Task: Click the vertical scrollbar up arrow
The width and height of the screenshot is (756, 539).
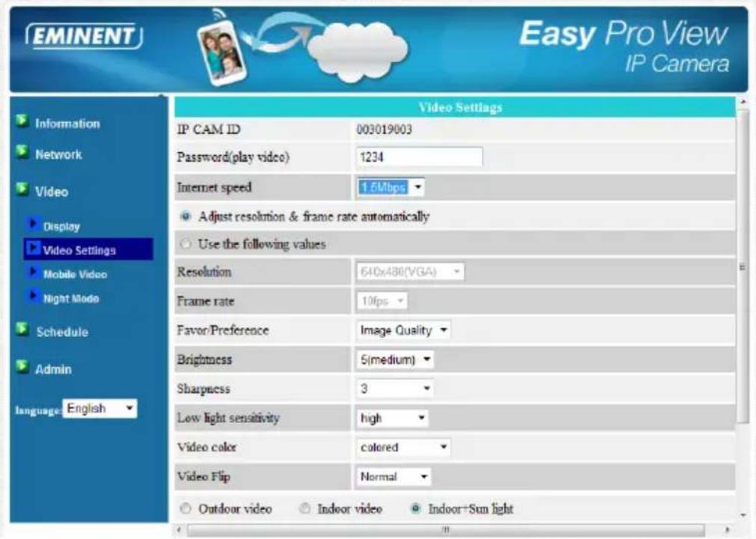Action: [x=743, y=103]
